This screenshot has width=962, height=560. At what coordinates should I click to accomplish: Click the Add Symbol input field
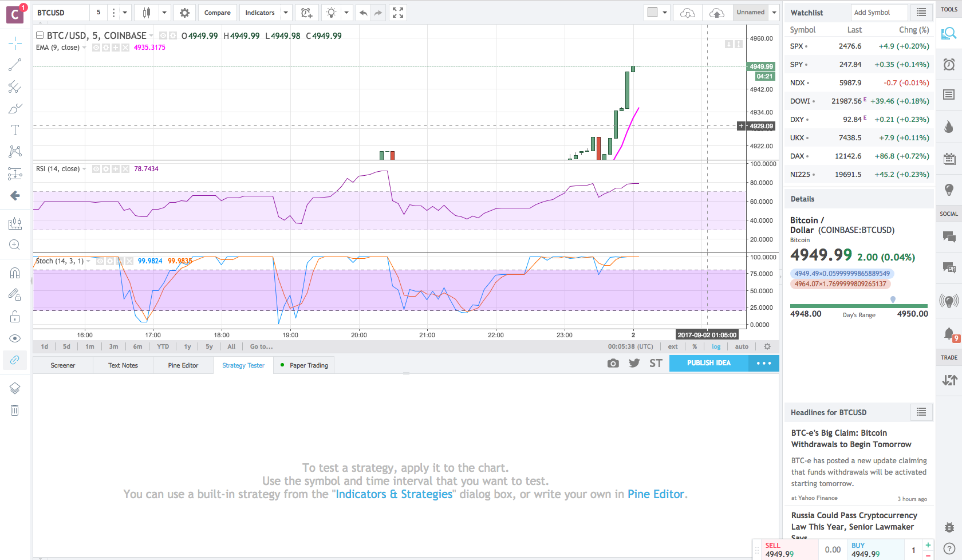pos(879,13)
